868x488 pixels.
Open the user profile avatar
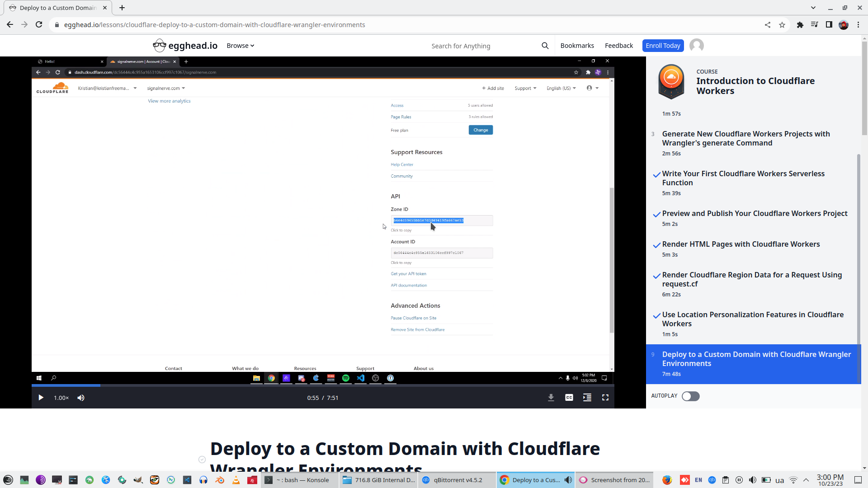pos(696,46)
